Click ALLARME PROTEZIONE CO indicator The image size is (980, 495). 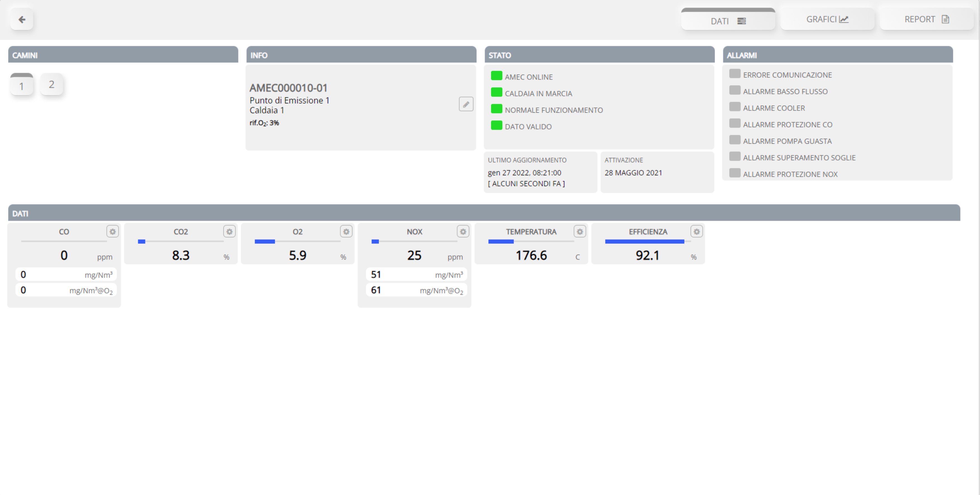(x=735, y=123)
